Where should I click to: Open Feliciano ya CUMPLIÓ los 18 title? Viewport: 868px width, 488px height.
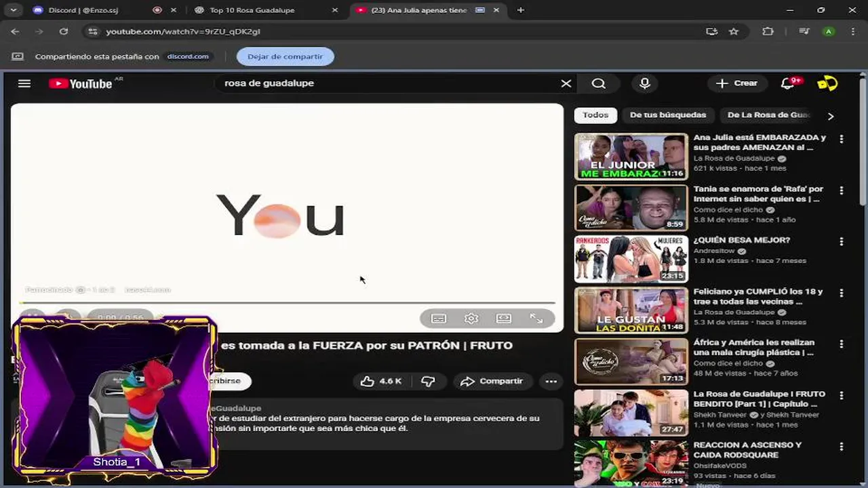(x=758, y=296)
